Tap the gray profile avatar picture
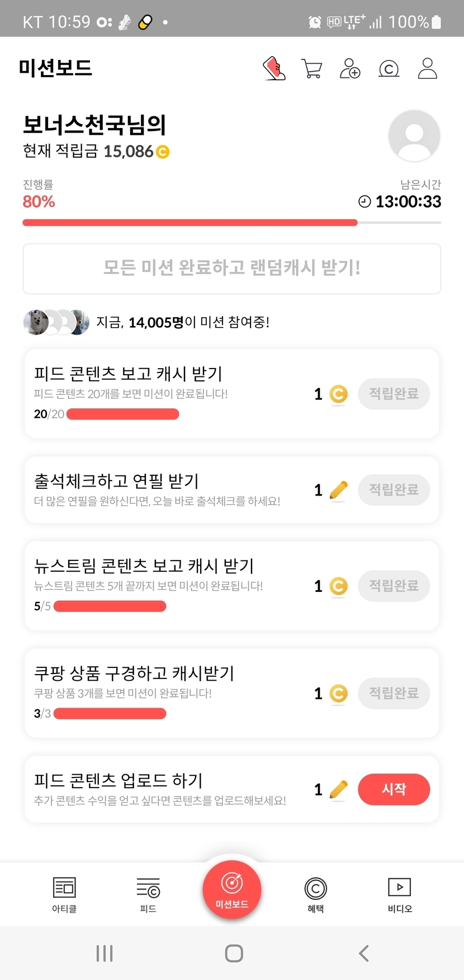 (414, 136)
